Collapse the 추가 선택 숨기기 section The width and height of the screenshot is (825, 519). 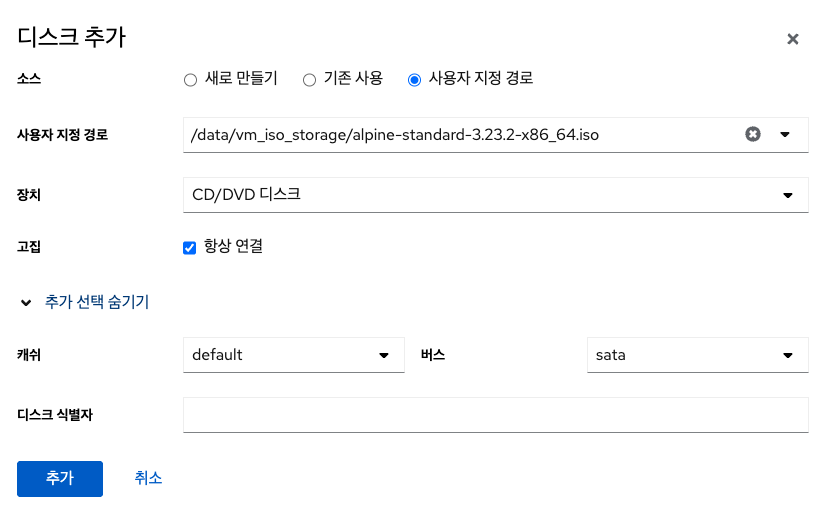point(97,302)
